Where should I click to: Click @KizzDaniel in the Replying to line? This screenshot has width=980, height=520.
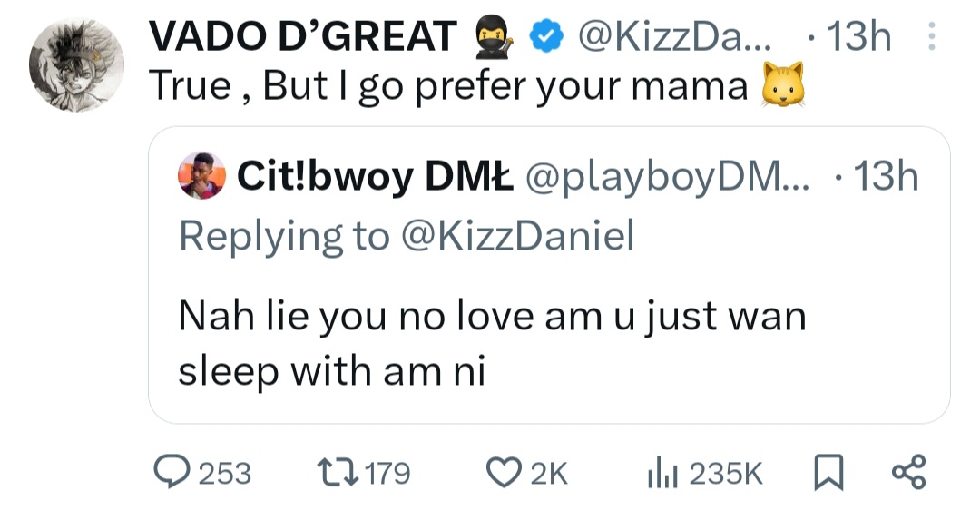click(x=516, y=236)
